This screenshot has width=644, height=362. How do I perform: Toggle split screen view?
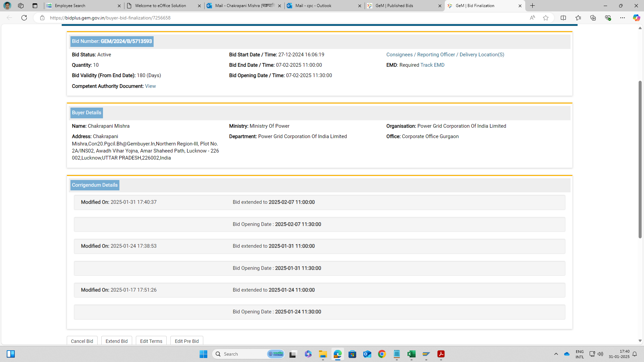[563, 18]
